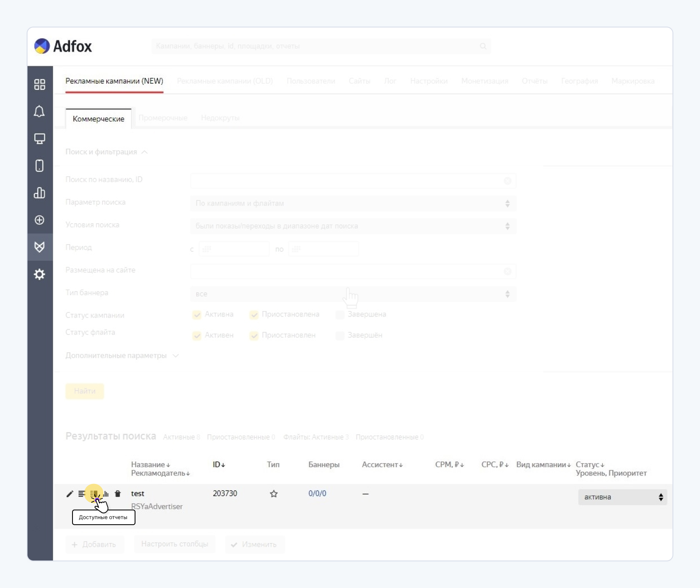Select the Коммерческие sub-tab
Viewport: 700px width, 588px height.
point(98,119)
